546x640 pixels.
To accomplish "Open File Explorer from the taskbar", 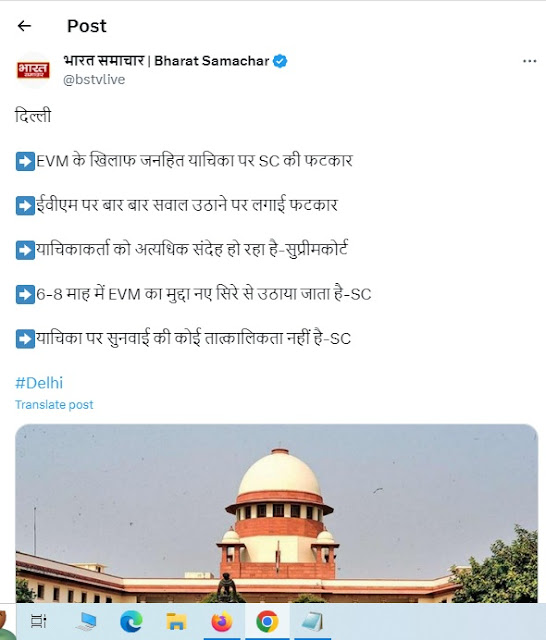I will 176,622.
